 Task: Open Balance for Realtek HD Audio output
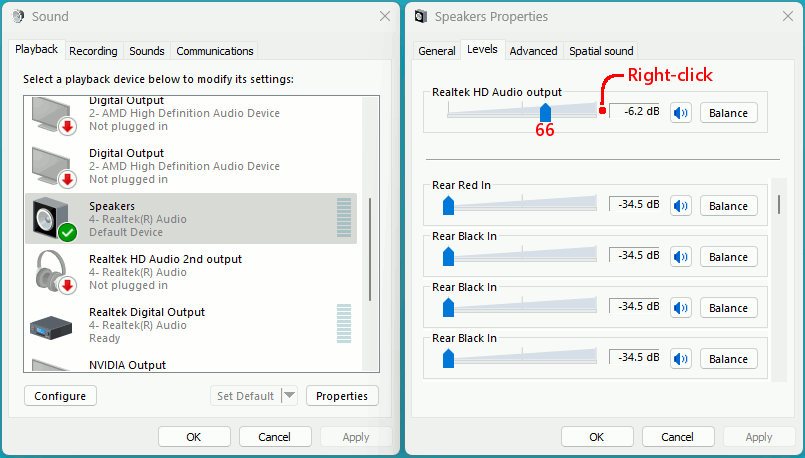(x=729, y=113)
